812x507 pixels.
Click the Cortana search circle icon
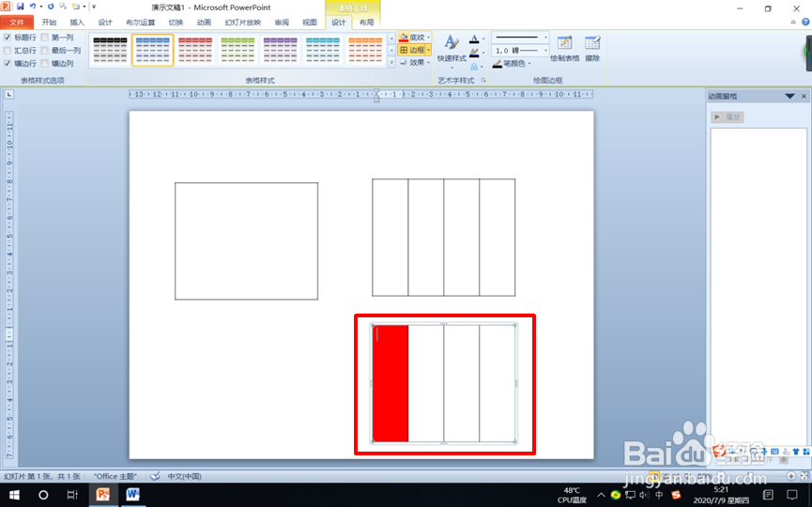pos(43,495)
